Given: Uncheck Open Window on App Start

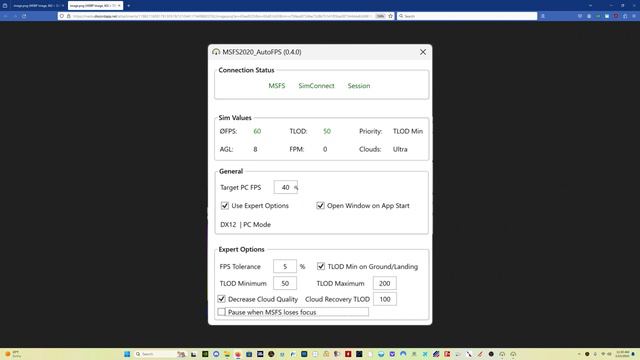Looking at the screenshot, I should pyautogui.click(x=320, y=206).
